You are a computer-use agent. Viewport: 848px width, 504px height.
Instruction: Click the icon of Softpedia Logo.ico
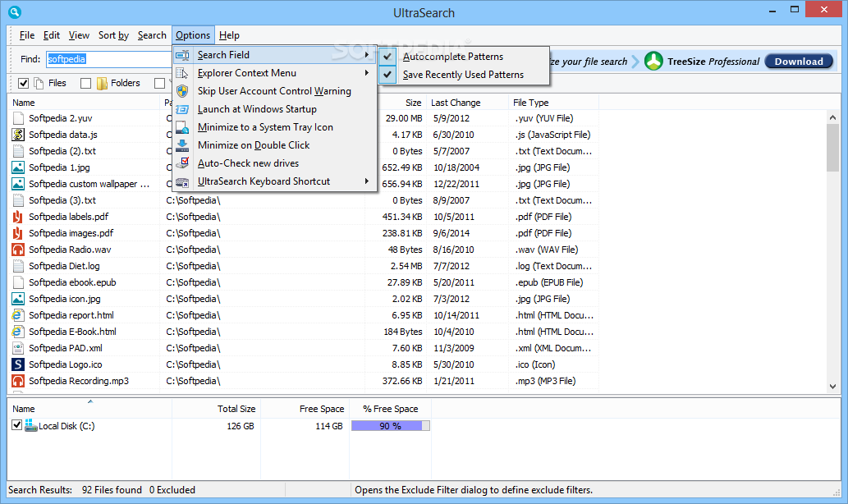pyautogui.click(x=18, y=364)
